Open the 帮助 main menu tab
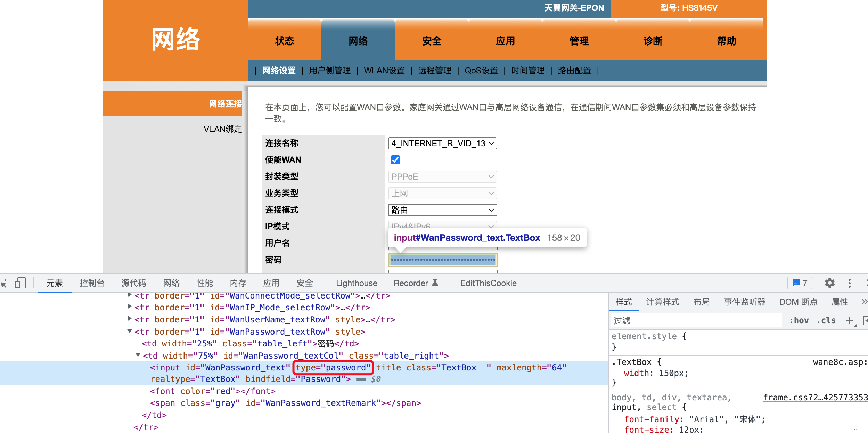The width and height of the screenshot is (868, 433). coord(727,41)
